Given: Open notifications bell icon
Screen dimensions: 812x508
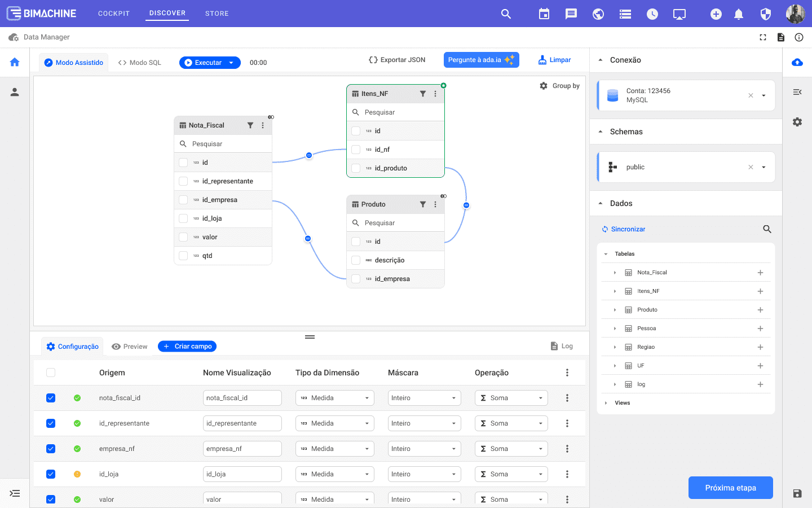Looking at the screenshot, I should [739, 14].
